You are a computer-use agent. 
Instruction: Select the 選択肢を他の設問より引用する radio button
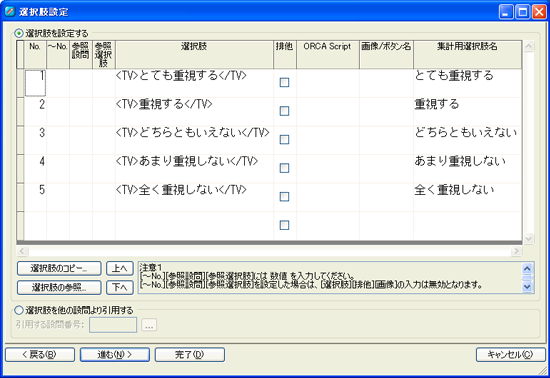pyautogui.click(x=19, y=310)
